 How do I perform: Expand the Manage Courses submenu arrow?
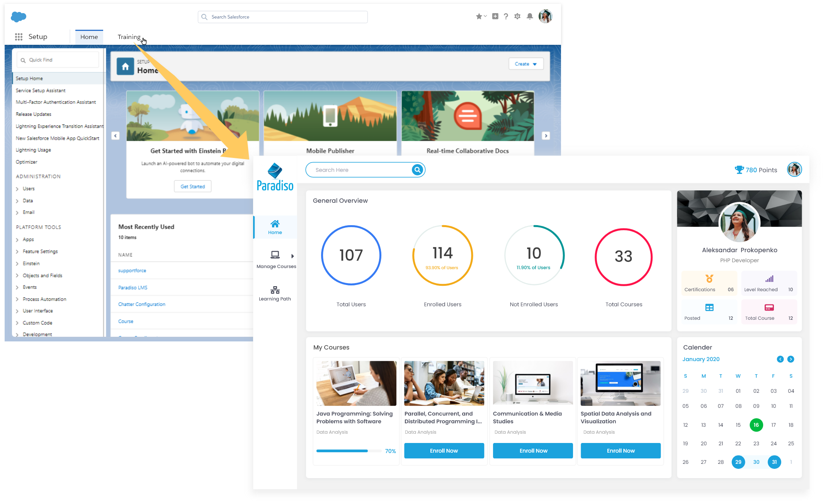(292, 256)
